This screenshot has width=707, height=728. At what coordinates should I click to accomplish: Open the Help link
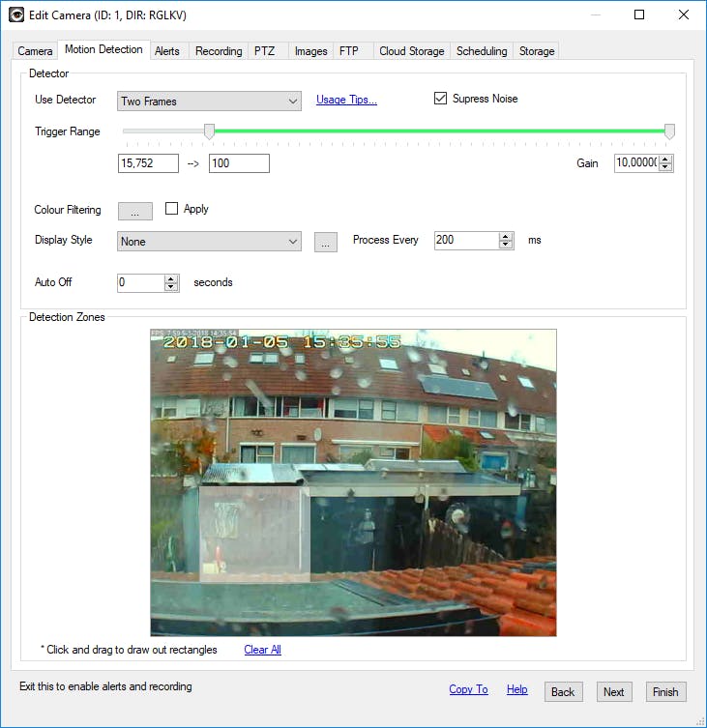point(517,689)
